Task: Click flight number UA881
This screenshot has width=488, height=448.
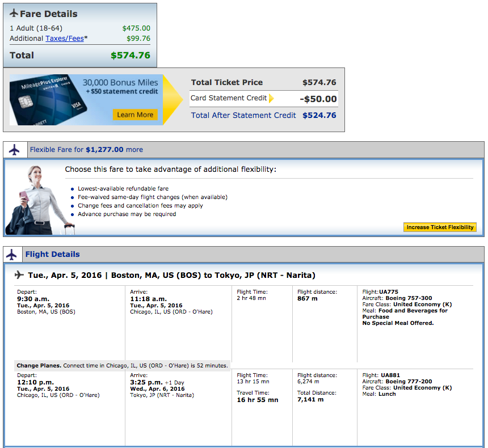Action: pos(389,375)
